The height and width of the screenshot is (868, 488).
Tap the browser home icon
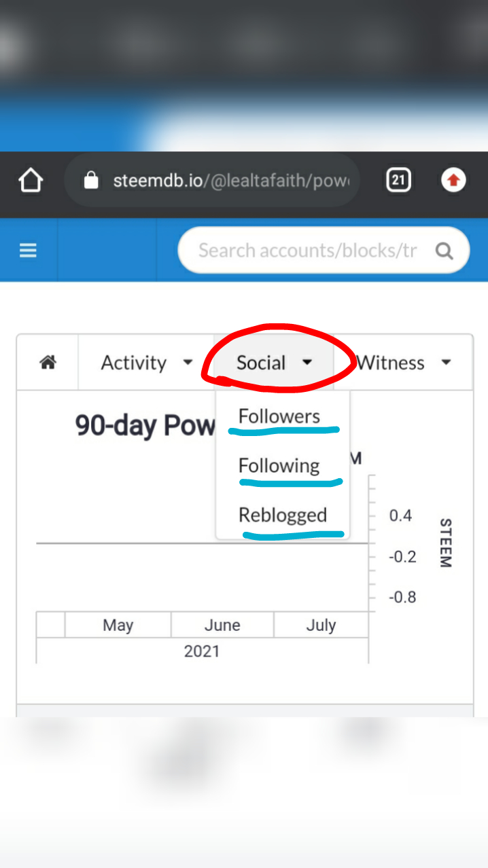pyautogui.click(x=31, y=181)
